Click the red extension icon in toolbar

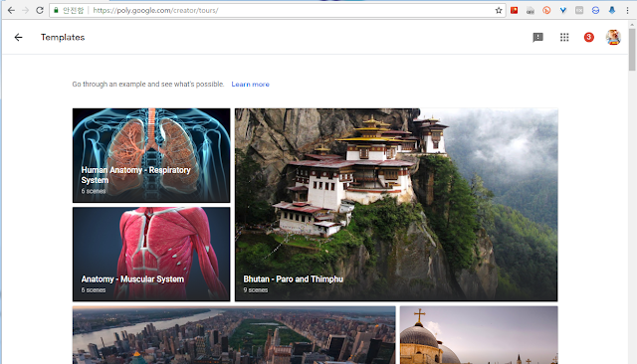(x=514, y=11)
